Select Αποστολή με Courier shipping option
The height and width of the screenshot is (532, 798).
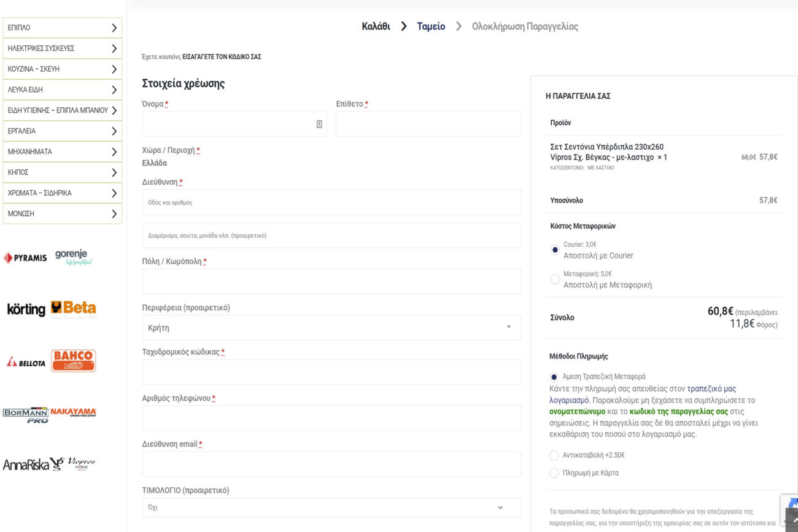555,250
